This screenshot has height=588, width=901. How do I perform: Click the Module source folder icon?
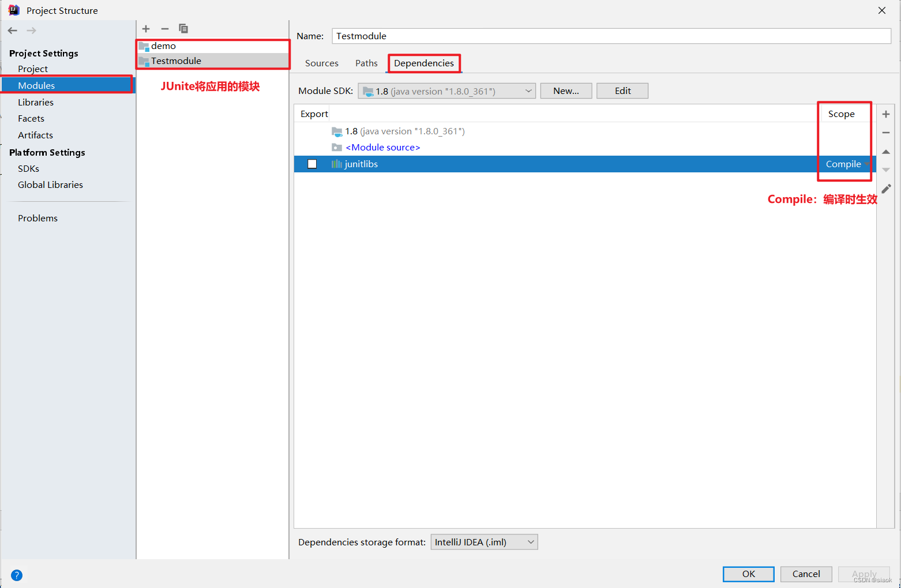(x=337, y=148)
